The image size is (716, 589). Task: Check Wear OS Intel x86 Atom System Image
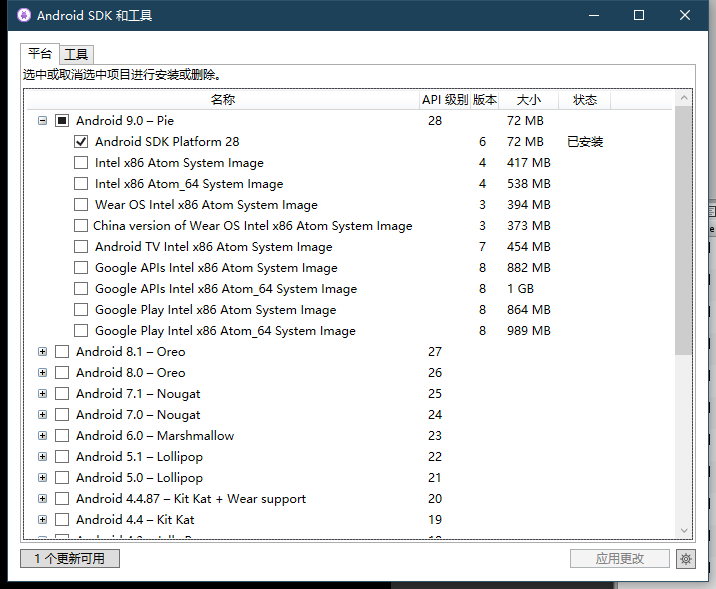pyautogui.click(x=81, y=205)
